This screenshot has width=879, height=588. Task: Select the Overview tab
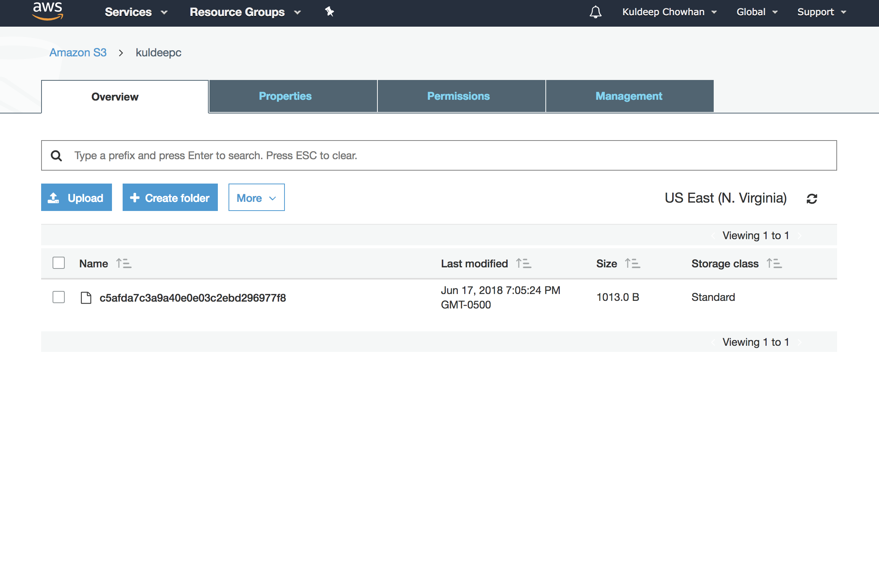click(x=125, y=97)
